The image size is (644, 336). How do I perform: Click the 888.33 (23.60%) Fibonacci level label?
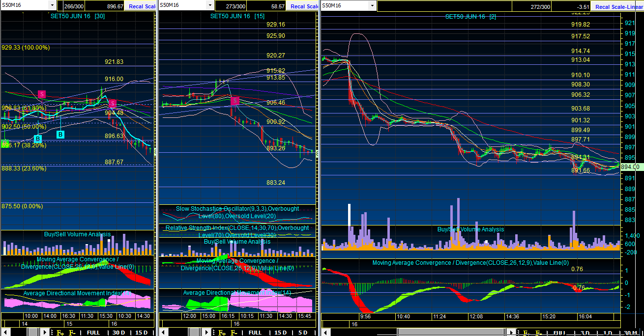point(24,168)
